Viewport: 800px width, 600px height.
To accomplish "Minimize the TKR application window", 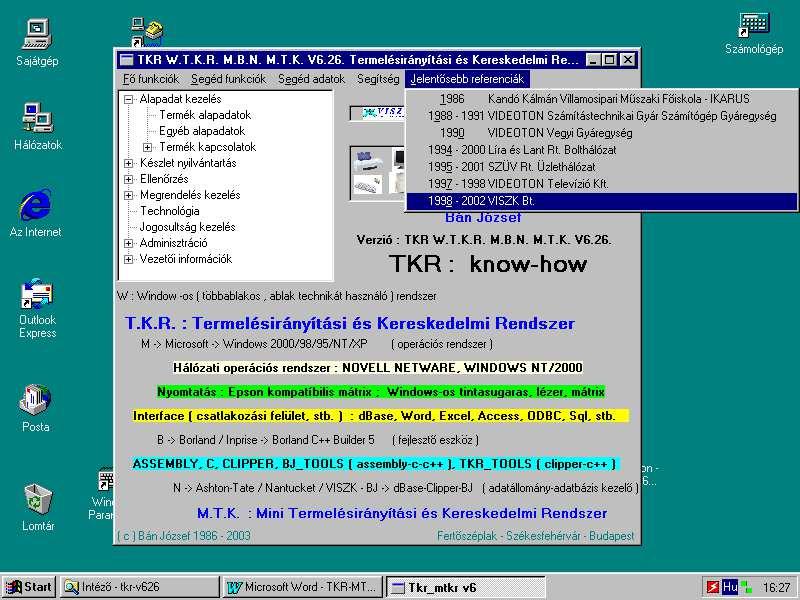I will coord(592,60).
